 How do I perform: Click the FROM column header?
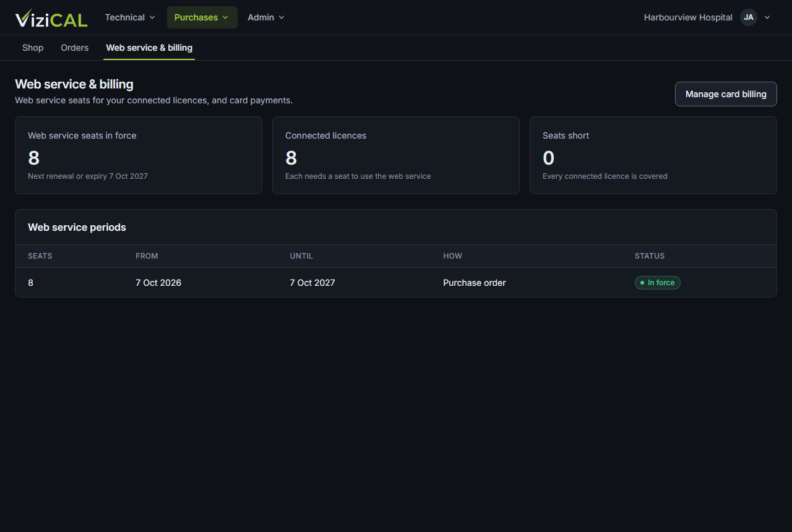(x=147, y=256)
